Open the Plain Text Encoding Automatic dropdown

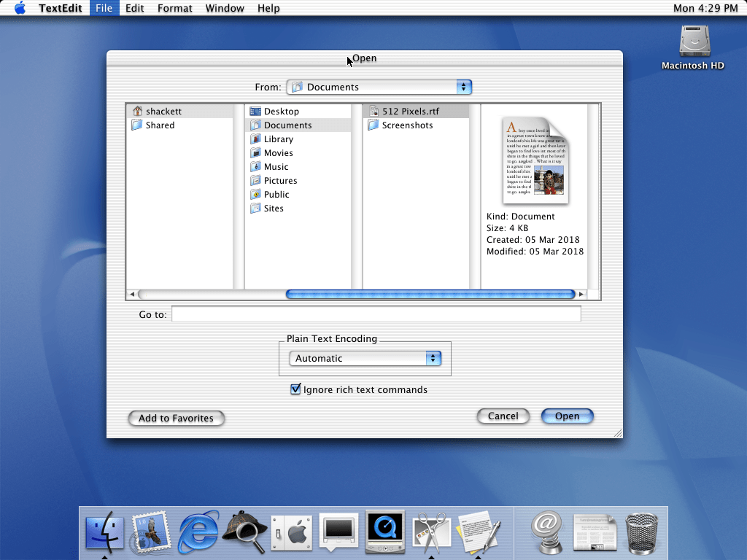pos(365,358)
